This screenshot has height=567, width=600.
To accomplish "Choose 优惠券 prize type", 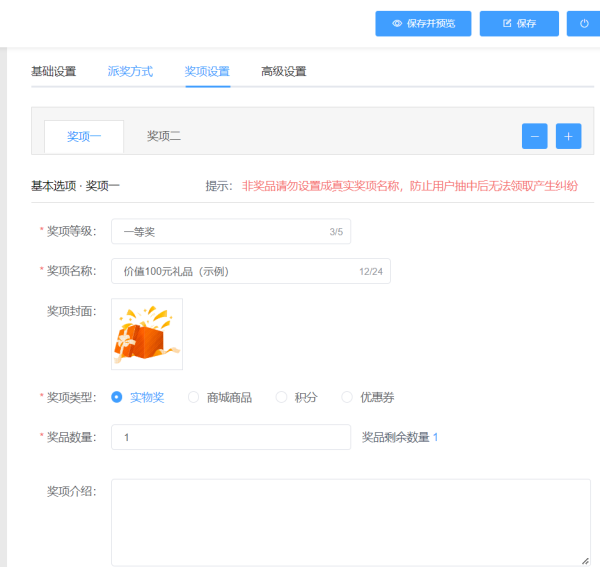I will 348,397.
